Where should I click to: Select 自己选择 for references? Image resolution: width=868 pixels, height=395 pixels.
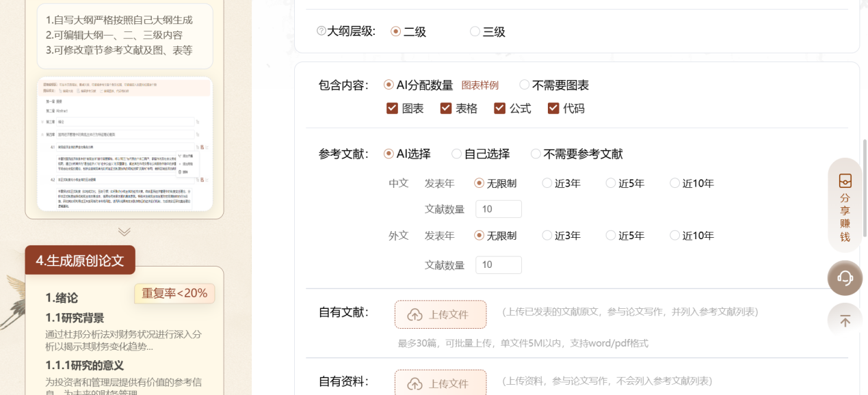click(x=456, y=154)
